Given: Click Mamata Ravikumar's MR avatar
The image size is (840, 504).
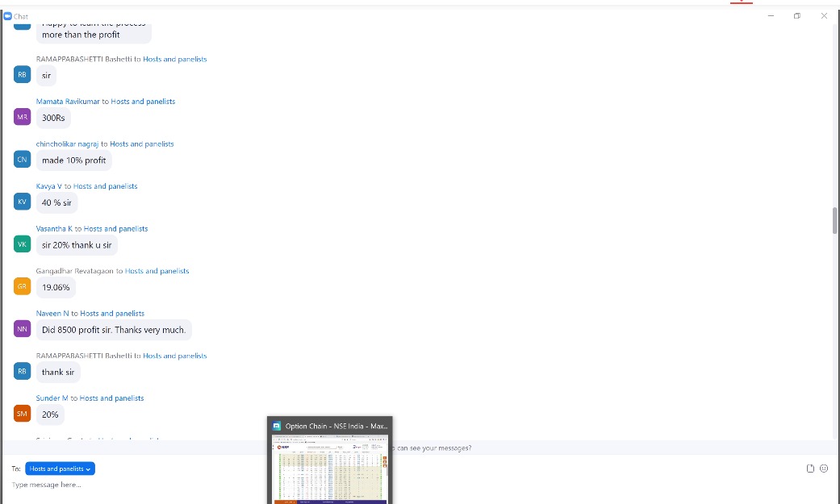Looking at the screenshot, I should pos(22,117).
